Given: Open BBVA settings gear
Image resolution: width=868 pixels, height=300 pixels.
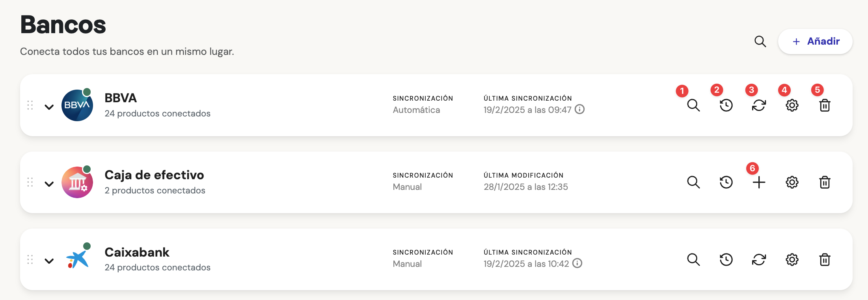Looking at the screenshot, I should [x=792, y=105].
